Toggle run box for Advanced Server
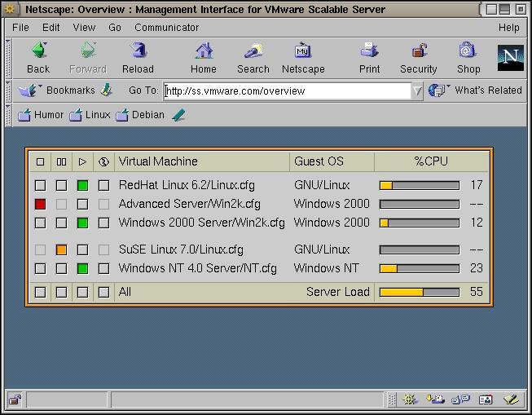 pyautogui.click(x=82, y=204)
